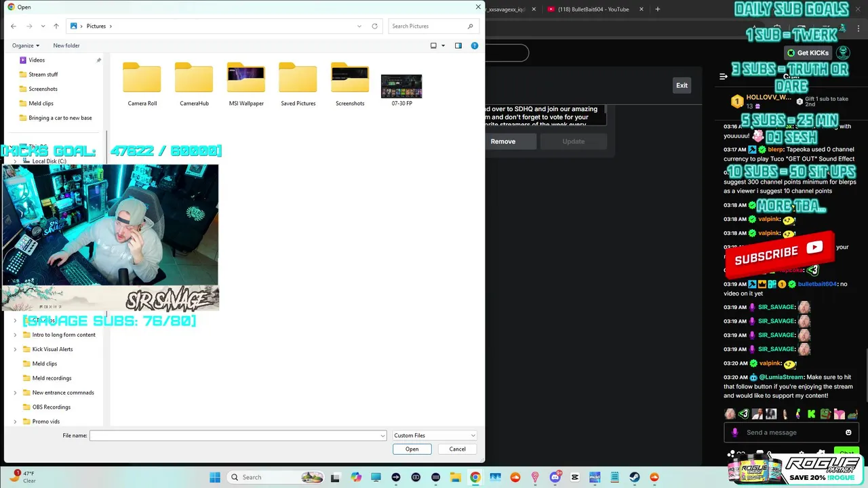
Task: Click the Remove button in browser
Action: [503, 141]
